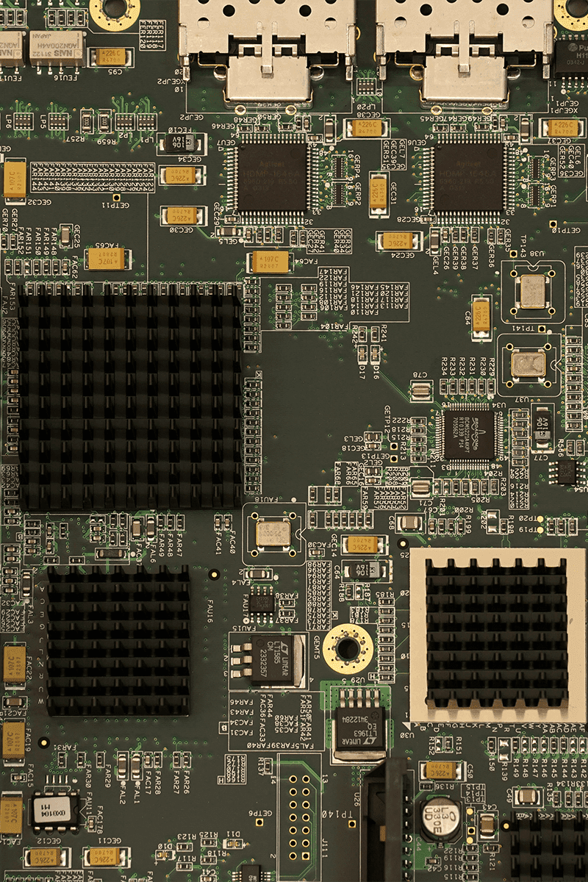Click the yellow capacitor labeled C84
The width and height of the screenshot is (588, 882).
[x=482, y=318]
